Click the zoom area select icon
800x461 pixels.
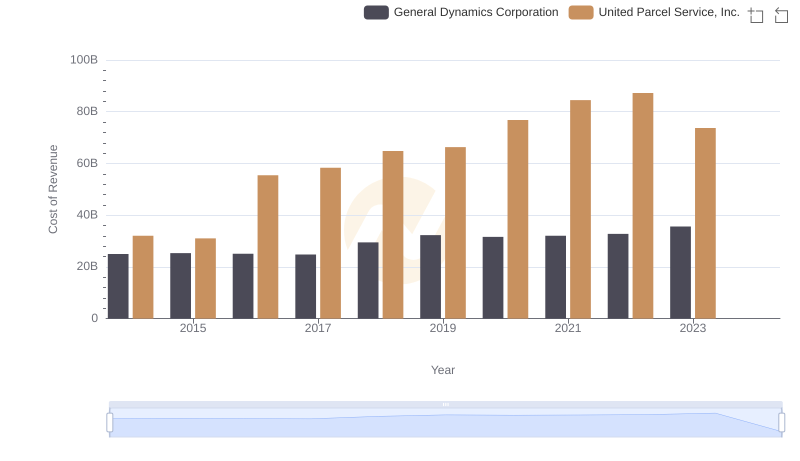pyautogui.click(x=756, y=15)
